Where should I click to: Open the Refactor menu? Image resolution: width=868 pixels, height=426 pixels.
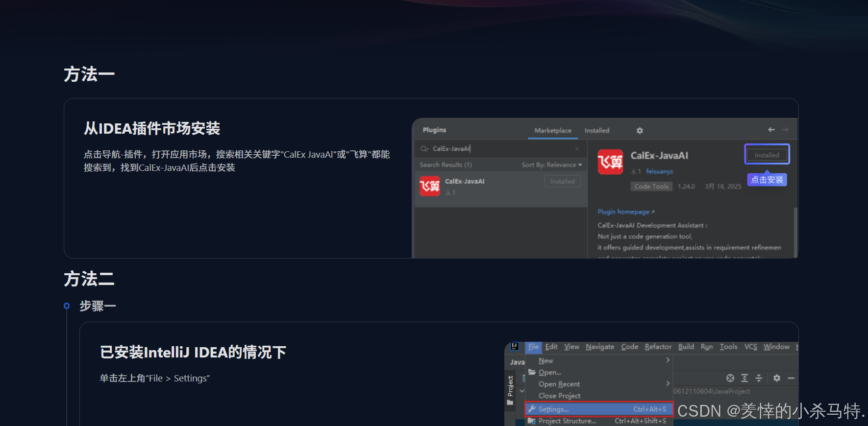[x=658, y=347]
